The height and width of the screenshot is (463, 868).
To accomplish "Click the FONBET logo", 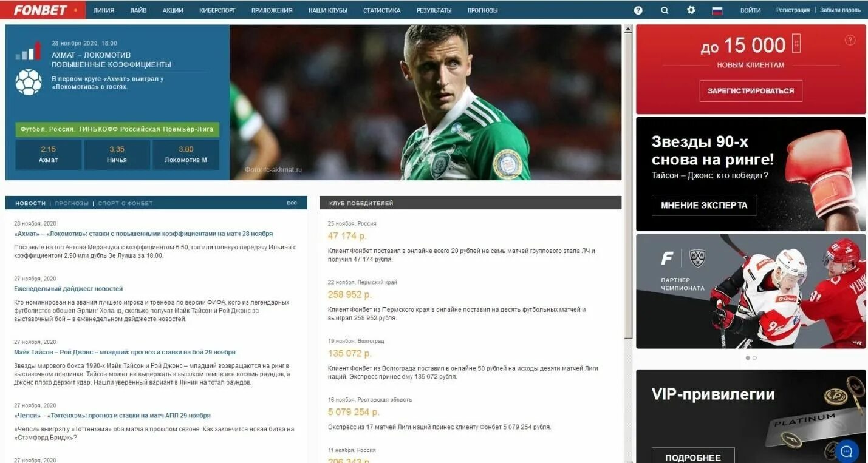I will (41, 10).
